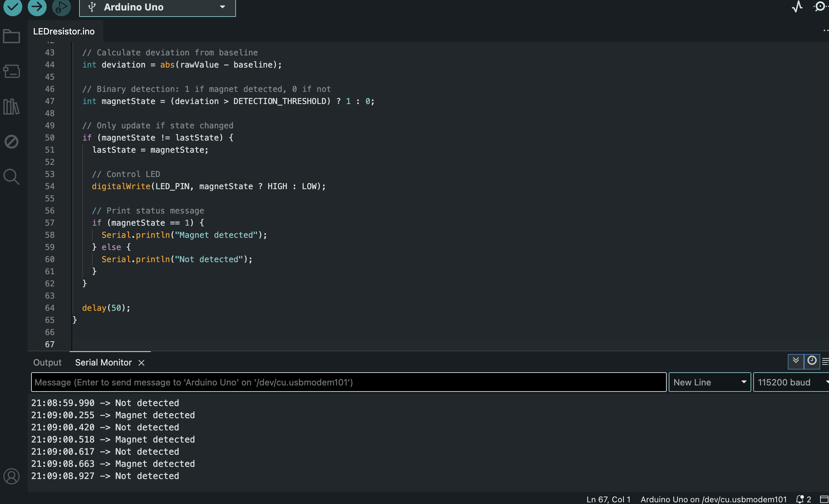Open the 115200 baud rate dropdown
This screenshot has height=504, width=829.
pyautogui.click(x=790, y=382)
